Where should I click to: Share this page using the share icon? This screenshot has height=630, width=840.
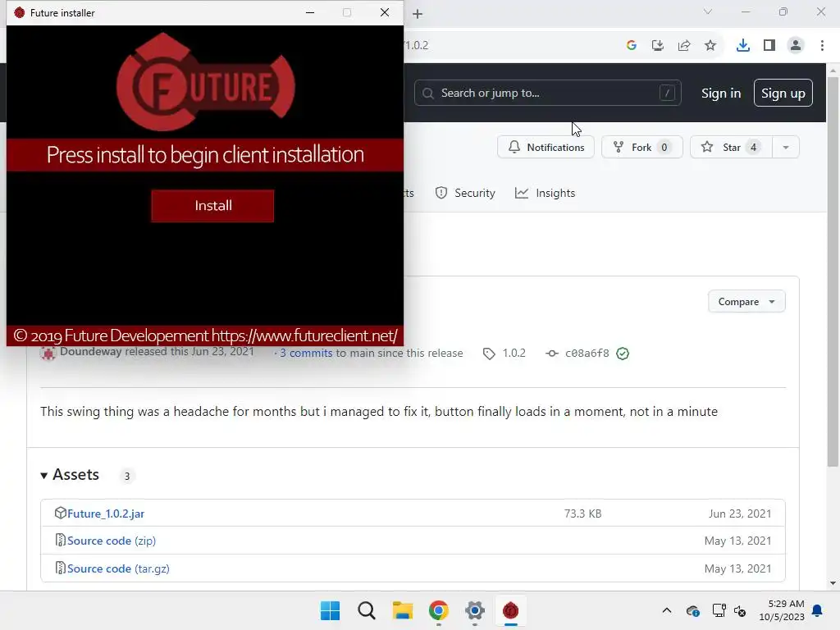coord(684,46)
